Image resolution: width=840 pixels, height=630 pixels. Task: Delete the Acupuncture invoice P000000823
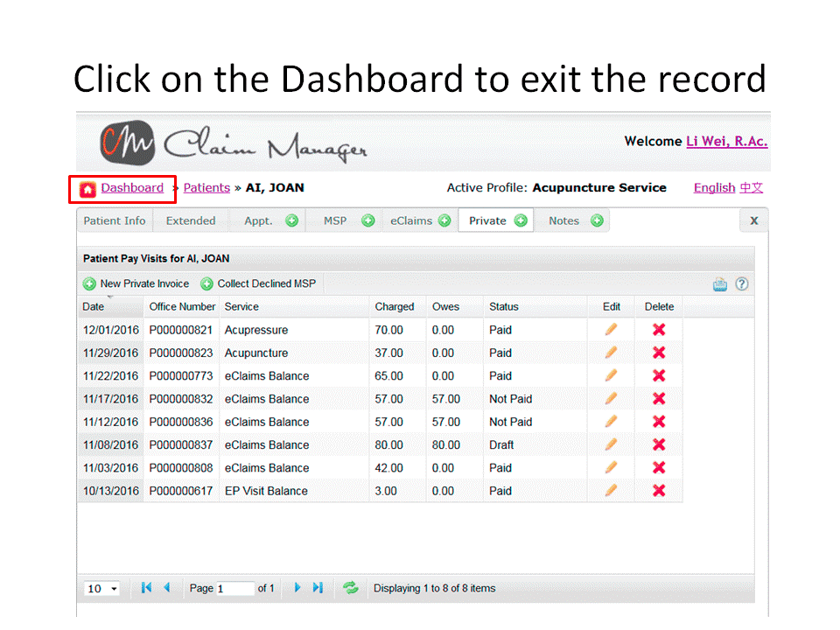click(659, 353)
